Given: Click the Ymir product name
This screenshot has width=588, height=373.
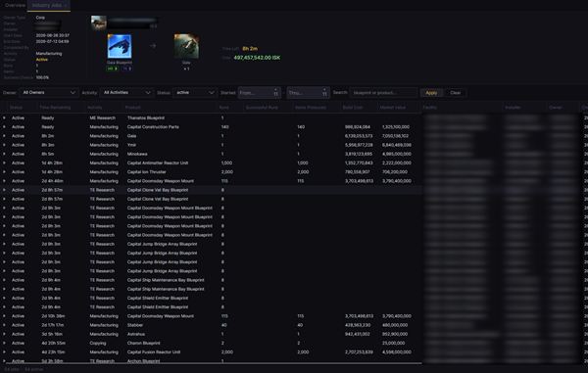Looking at the screenshot, I should click(x=131, y=145).
